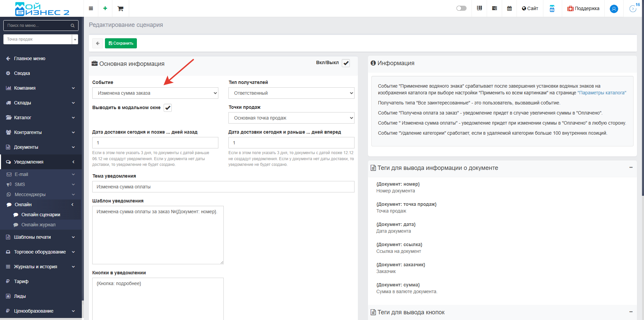Viewport: 644px width, 320px height.
Task: Click the Сохранить button
Action: point(121,43)
